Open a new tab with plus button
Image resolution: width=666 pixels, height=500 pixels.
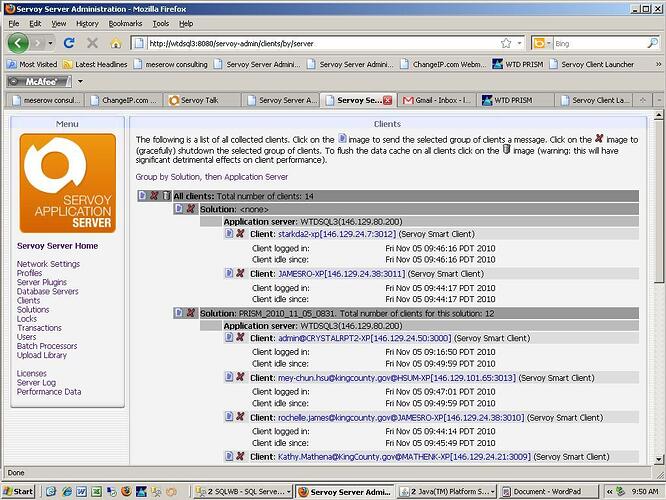[x=643, y=100]
